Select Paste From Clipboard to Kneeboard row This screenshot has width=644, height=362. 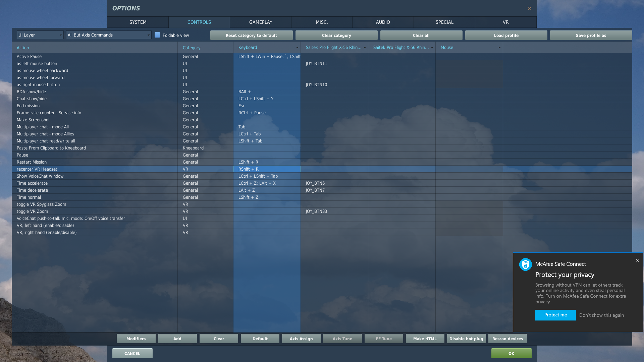click(x=322, y=148)
